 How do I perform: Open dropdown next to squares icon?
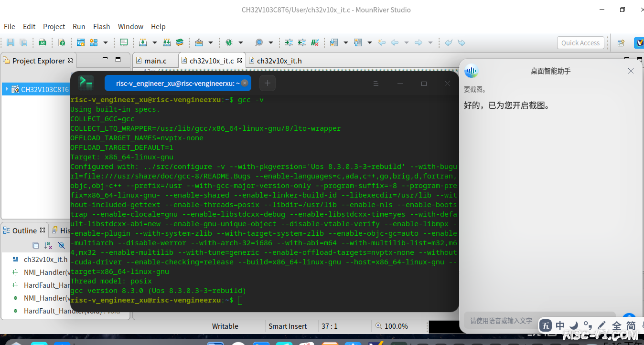coord(106,42)
